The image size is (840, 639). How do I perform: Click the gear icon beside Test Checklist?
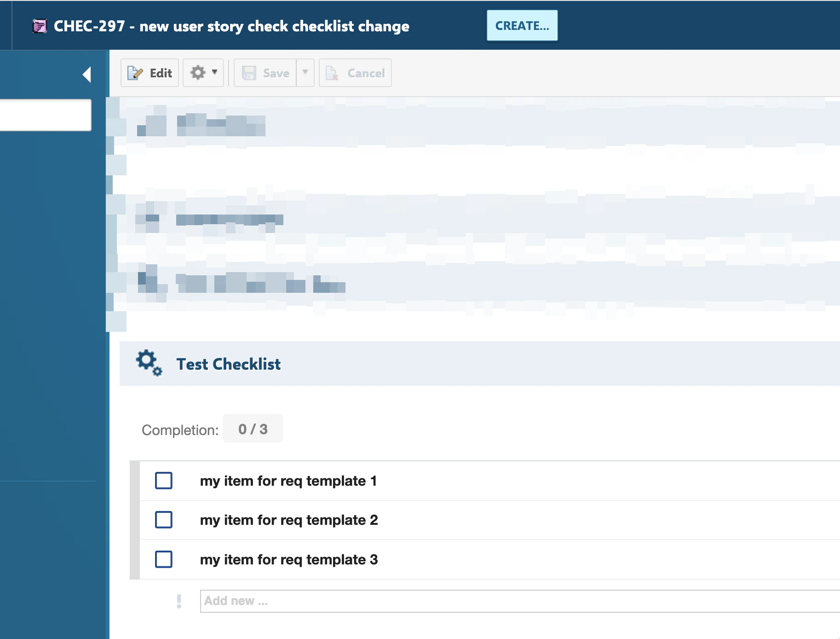pyautogui.click(x=148, y=363)
